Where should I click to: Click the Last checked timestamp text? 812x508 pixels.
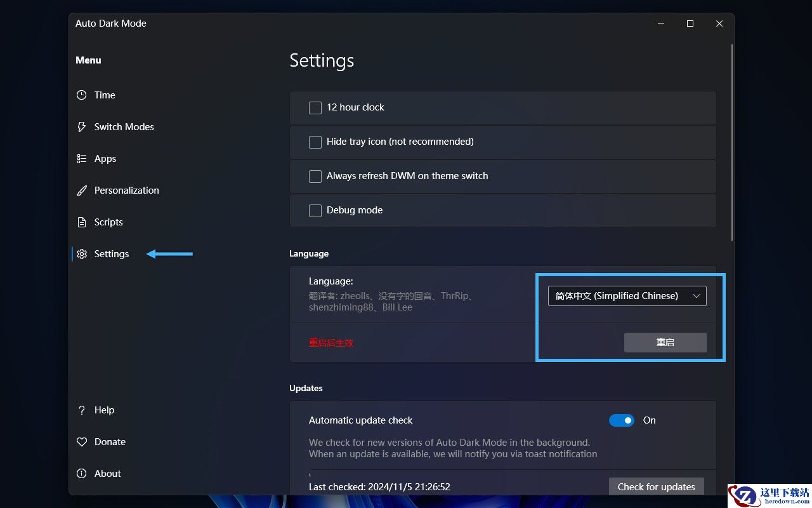click(379, 487)
